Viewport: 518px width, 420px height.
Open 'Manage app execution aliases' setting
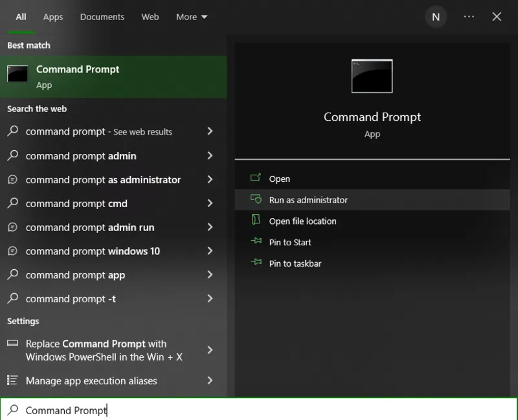click(113, 381)
